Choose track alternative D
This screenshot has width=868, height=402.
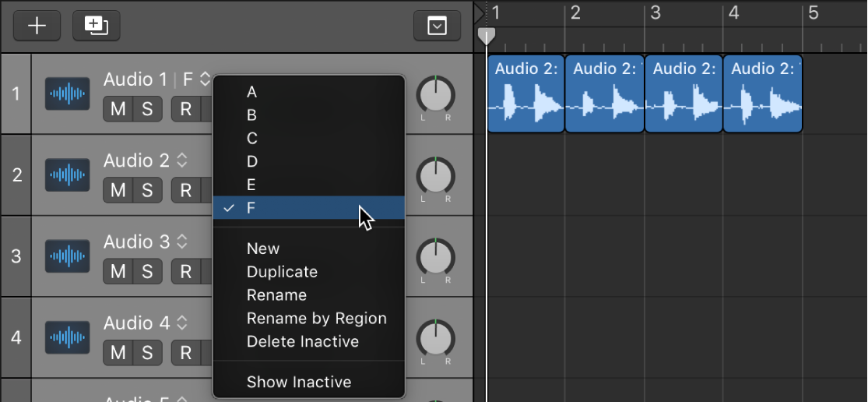pyautogui.click(x=309, y=162)
